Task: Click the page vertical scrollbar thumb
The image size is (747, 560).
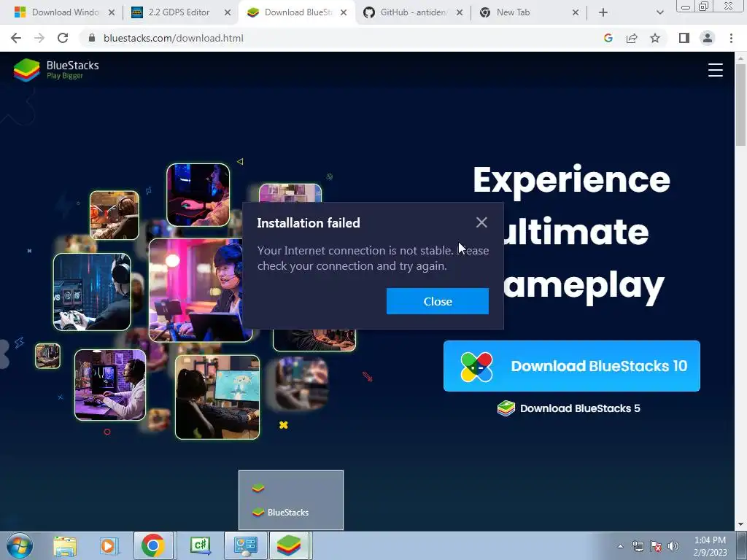Action: [x=740, y=105]
